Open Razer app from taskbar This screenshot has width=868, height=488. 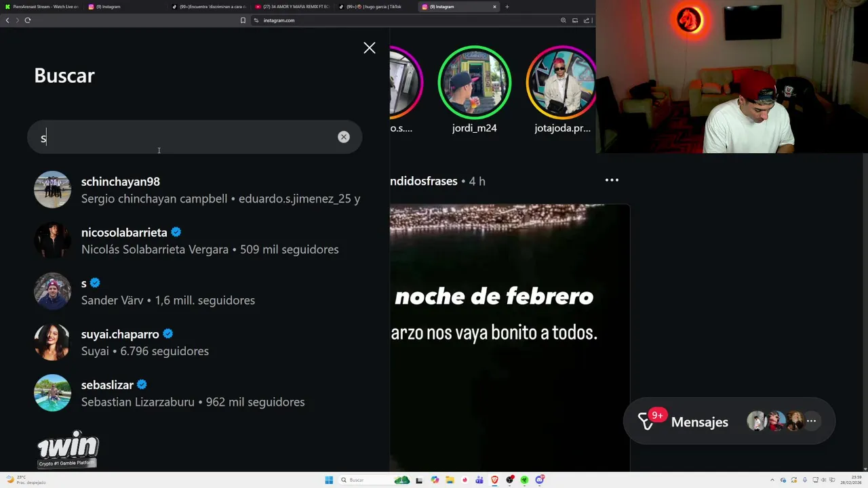coord(524,480)
